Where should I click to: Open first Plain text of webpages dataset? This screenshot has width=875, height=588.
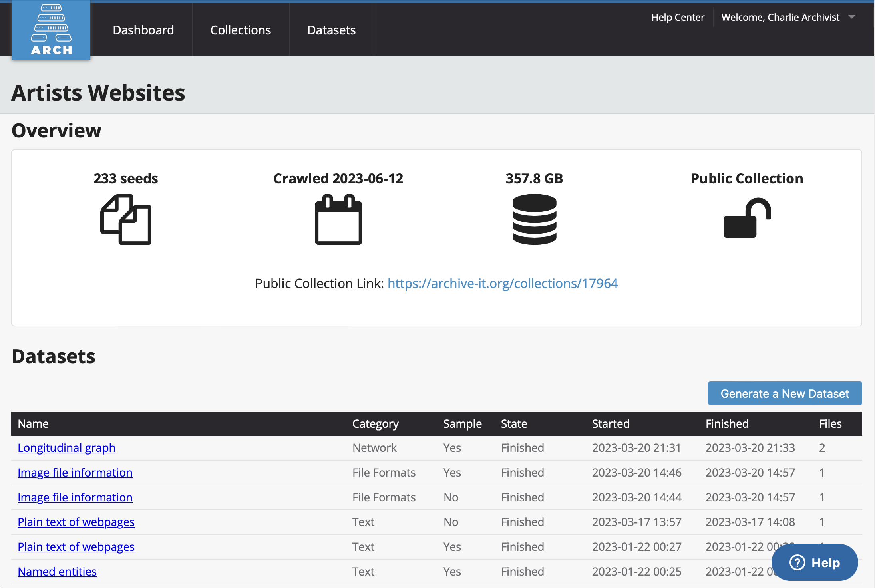coord(76,522)
